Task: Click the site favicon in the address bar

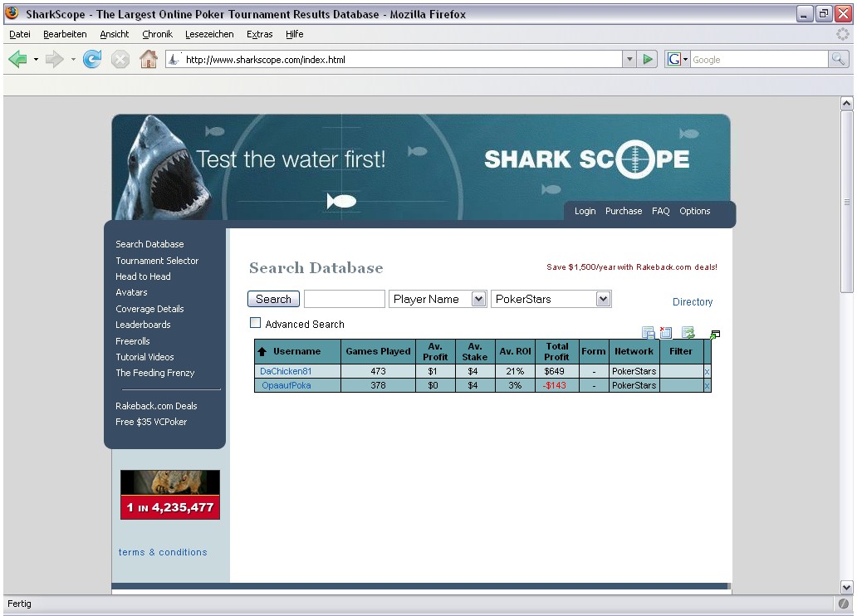Action: (x=174, y=59)
